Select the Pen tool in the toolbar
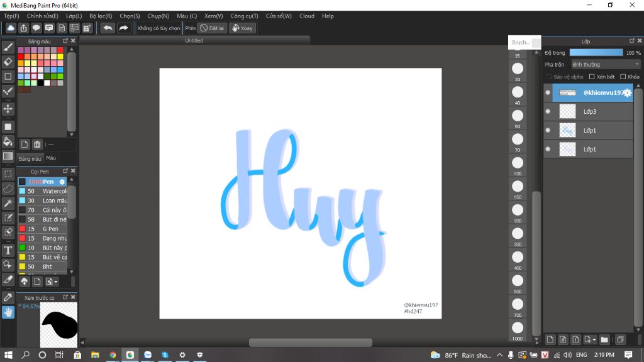Viewport: 644px width, 362px height. [8, 47]
